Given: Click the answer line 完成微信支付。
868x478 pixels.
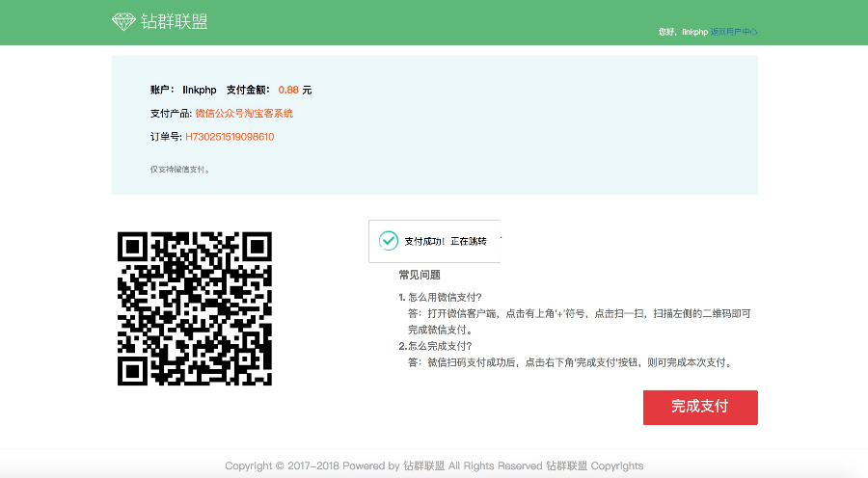Looking at the screenshot, I should 440,330.
